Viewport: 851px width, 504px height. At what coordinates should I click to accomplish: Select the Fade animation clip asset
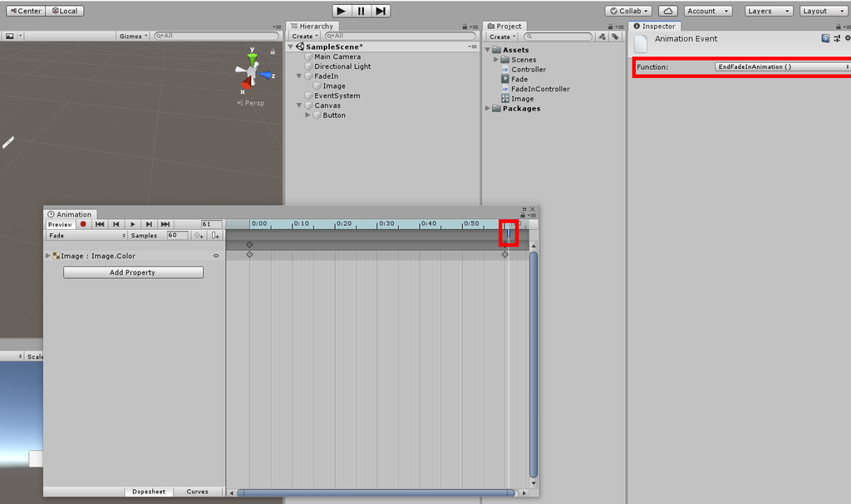click(x=519, y=79)
